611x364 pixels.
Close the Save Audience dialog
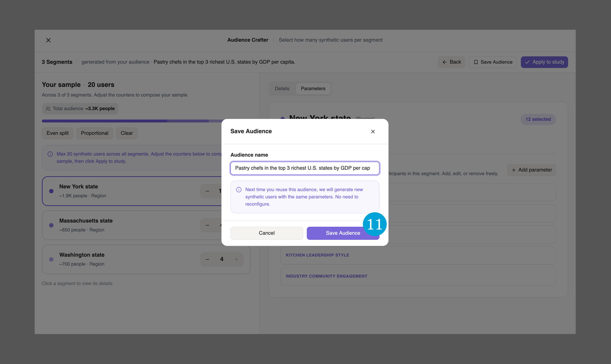click(x=373, y=132)
